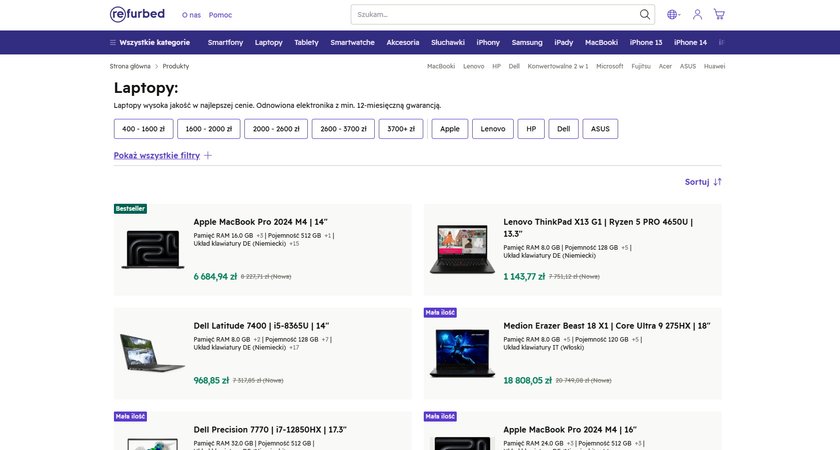Image resolution: width=840 pixels, height=450 pixels.
Task: Filter by Dell brand chip
Action: pyautogui.click(x=564, y=129)
